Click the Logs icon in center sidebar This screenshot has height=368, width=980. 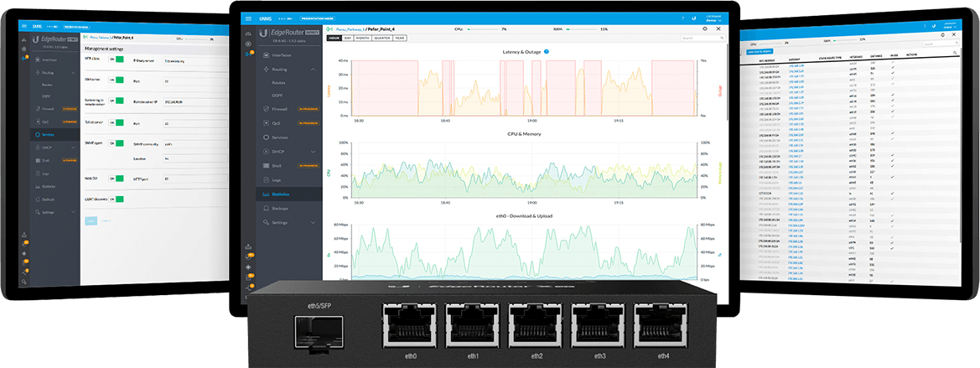[267, 180]
